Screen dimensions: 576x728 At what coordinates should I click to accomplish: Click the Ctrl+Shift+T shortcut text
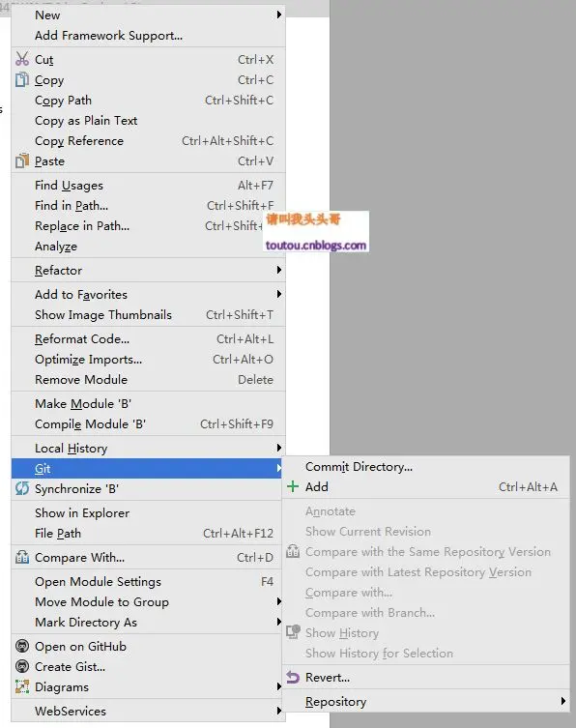tap(240, 314)
